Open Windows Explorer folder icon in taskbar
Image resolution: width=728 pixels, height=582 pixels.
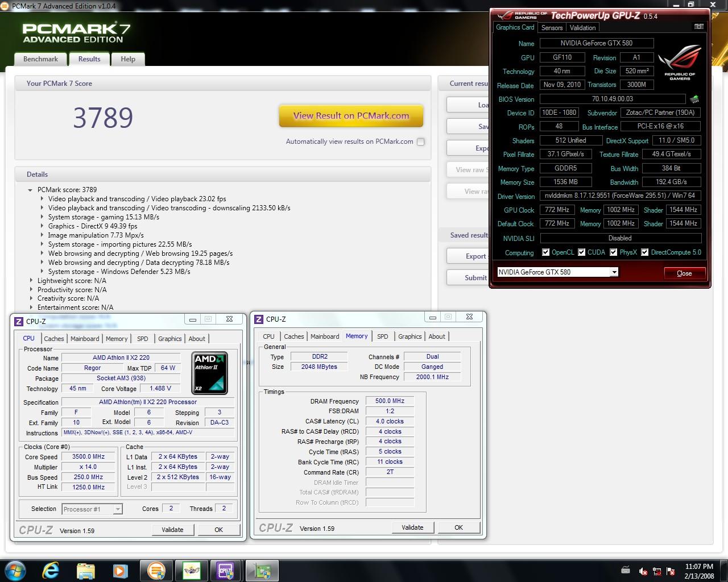click(x=86, y=571)
